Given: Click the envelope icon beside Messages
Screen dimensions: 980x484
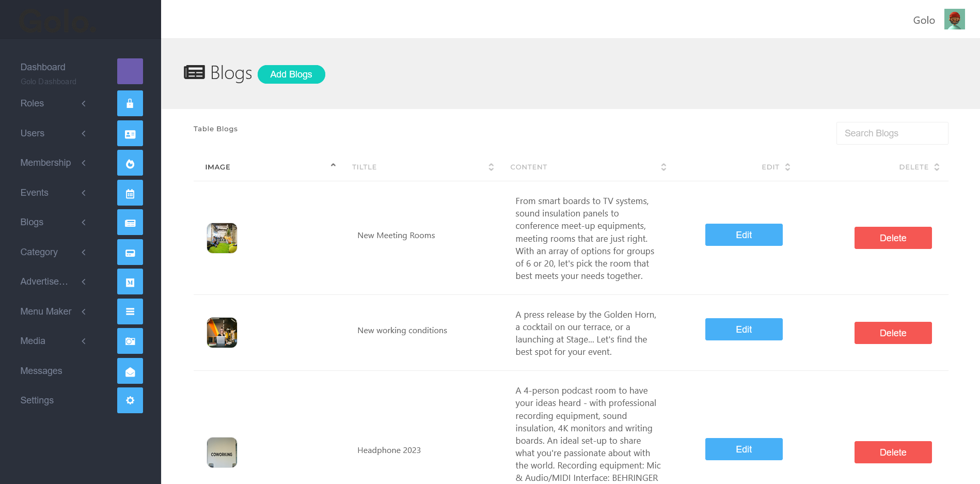Looking at the screenshot, I should point(130,371).
